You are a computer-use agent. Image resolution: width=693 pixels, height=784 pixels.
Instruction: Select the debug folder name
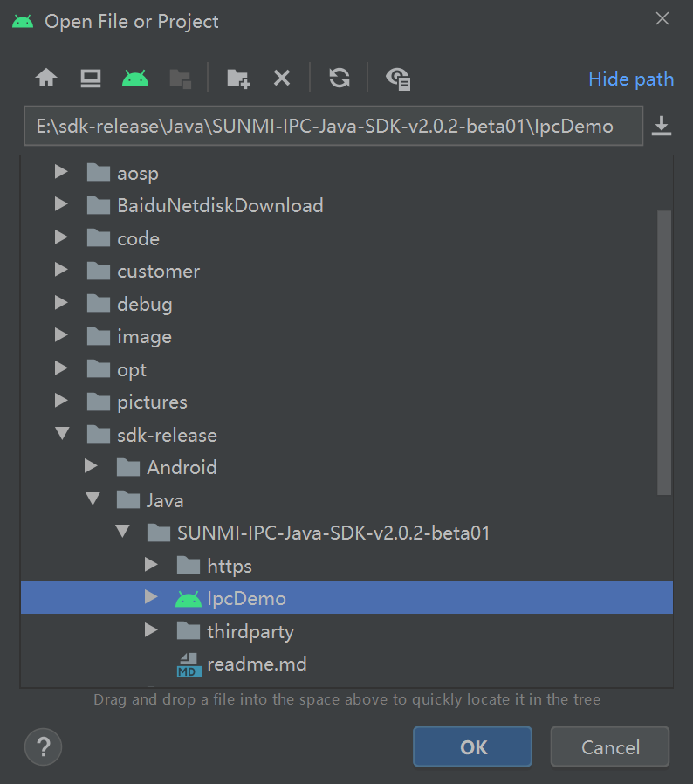(x=145, y=305)
